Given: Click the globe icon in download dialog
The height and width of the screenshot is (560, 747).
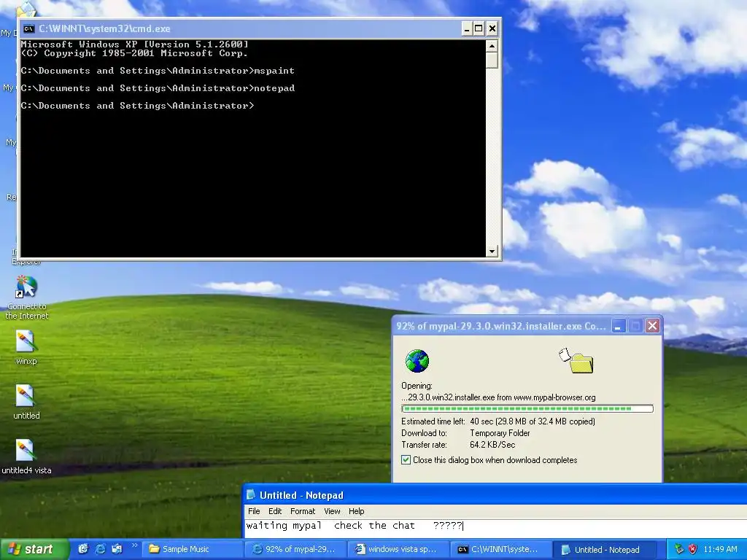Looking at the screenshot, I should click(417, 360).
